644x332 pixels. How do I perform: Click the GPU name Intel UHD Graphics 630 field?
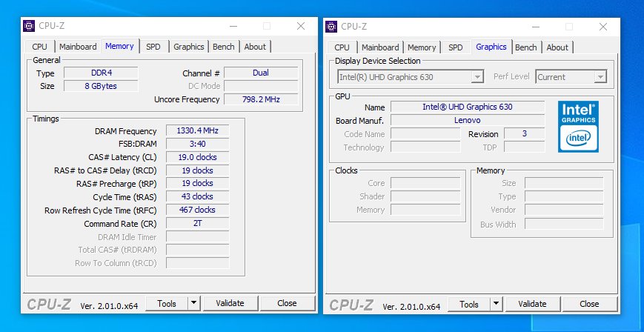coord(468,107)
